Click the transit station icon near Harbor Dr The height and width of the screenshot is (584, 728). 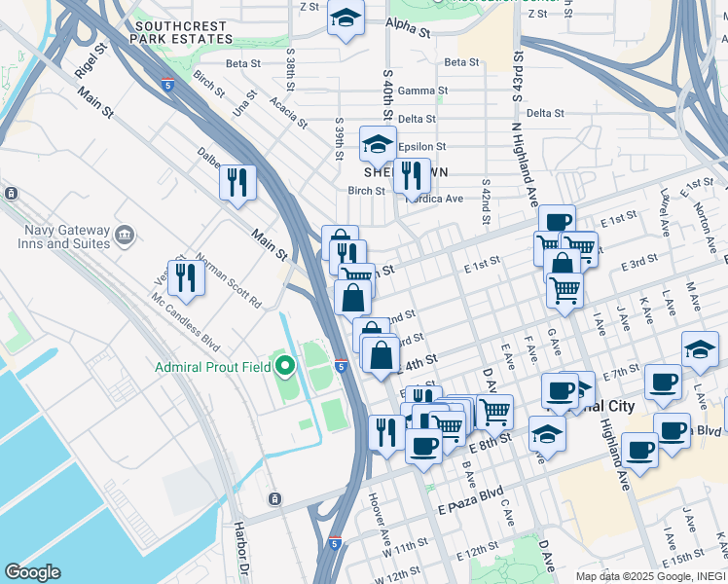click(x=274, y=499)
